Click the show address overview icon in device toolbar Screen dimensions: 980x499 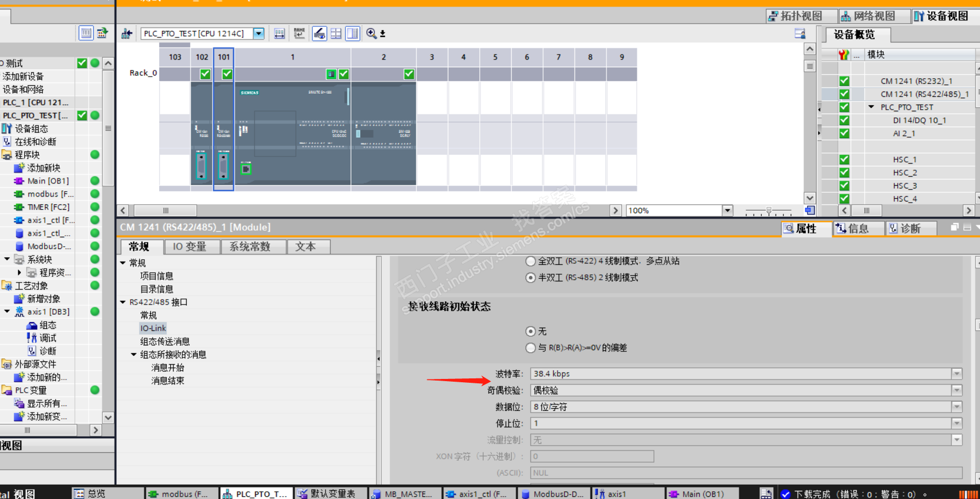279,34
